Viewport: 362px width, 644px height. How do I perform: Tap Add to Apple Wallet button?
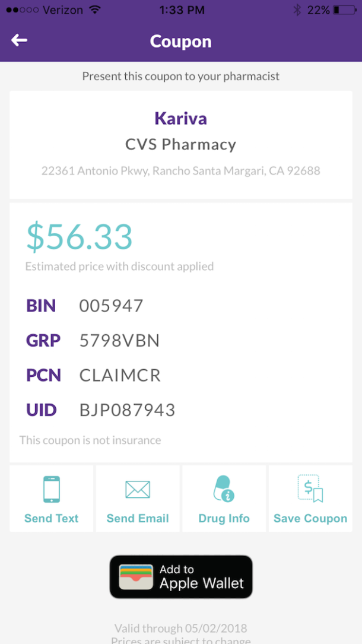pyautogui.click(x=181, y=576)
